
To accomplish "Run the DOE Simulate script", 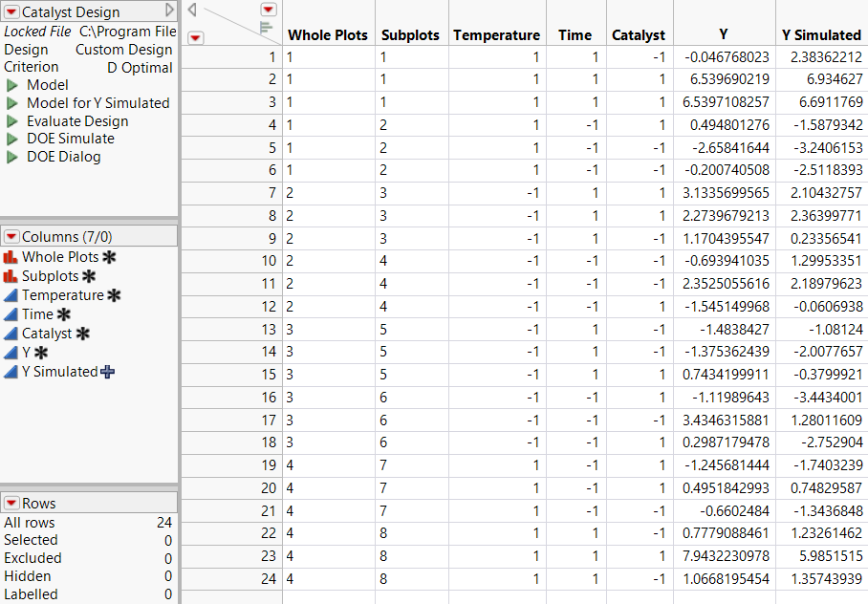I will pyautogui.click(x=12, y=139).
